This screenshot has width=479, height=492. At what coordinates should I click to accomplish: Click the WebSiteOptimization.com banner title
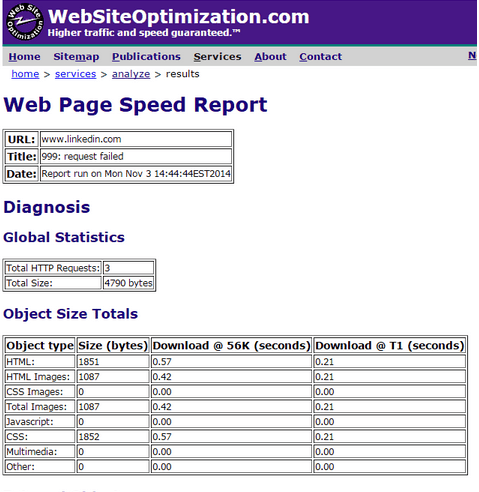coord(178,17)
